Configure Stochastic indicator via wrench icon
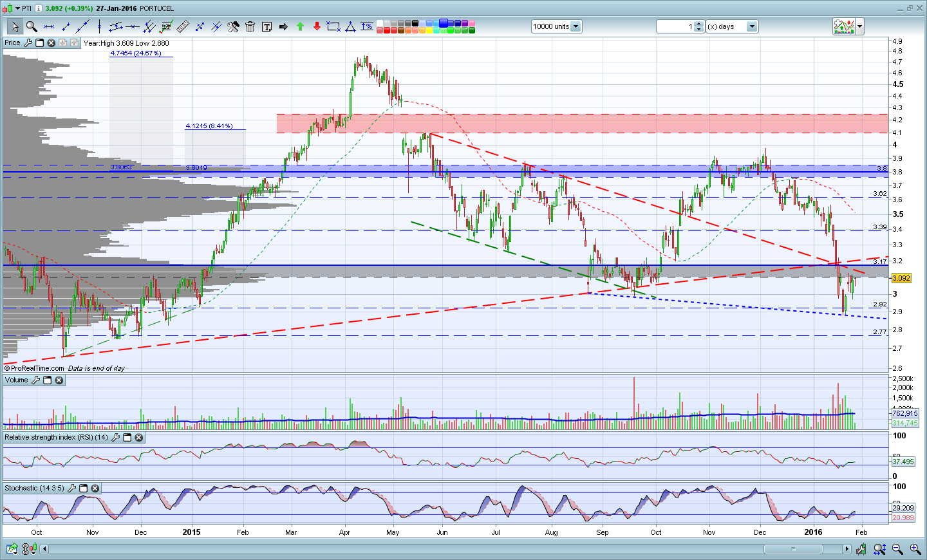Image resolution: width=927 pixels, height=560 pixels. (x=71, y=489)
